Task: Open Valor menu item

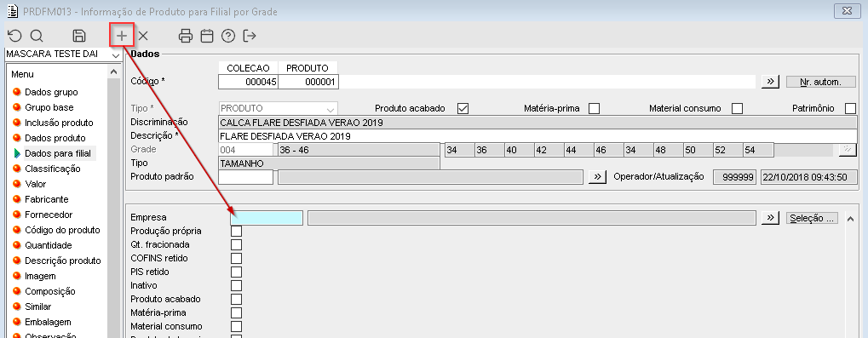Action: click(x=36, y=184)
